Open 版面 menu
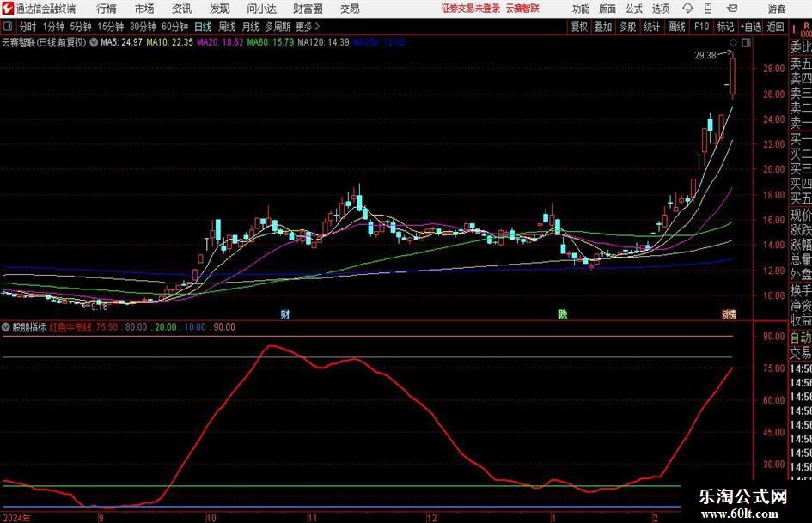The width and height of the screenshot is (812, 523). [x=607, y=9]
